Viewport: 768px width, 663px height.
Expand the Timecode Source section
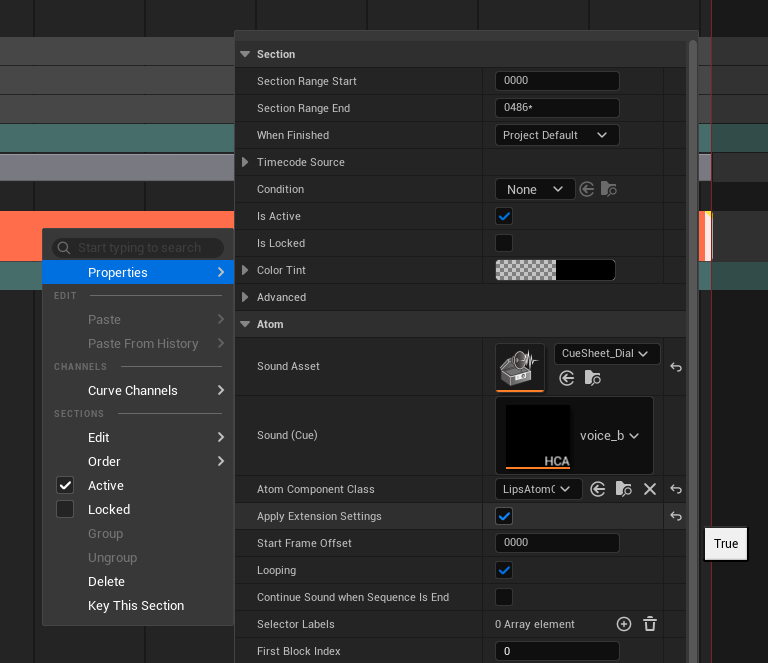tap(246, 162)
